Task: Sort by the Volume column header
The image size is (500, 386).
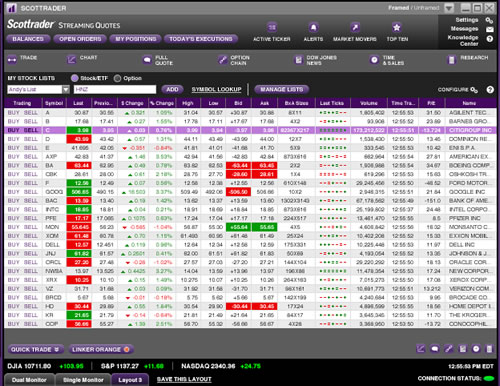Action: [369, 103]
